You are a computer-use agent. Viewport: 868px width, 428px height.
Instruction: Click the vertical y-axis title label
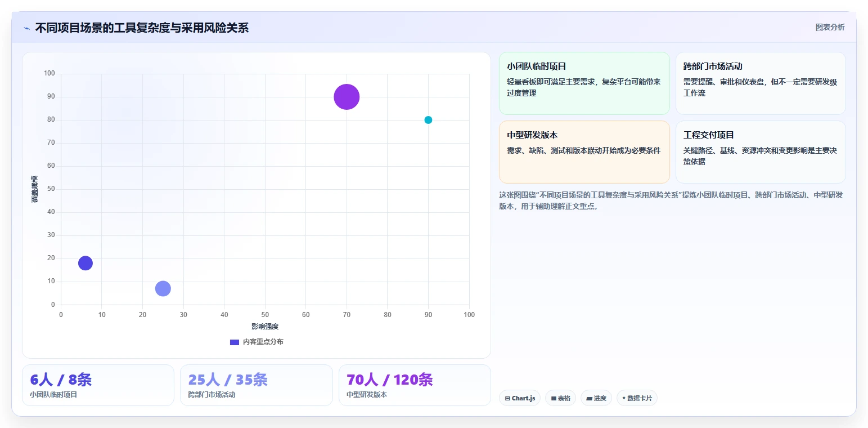point(35,189)
